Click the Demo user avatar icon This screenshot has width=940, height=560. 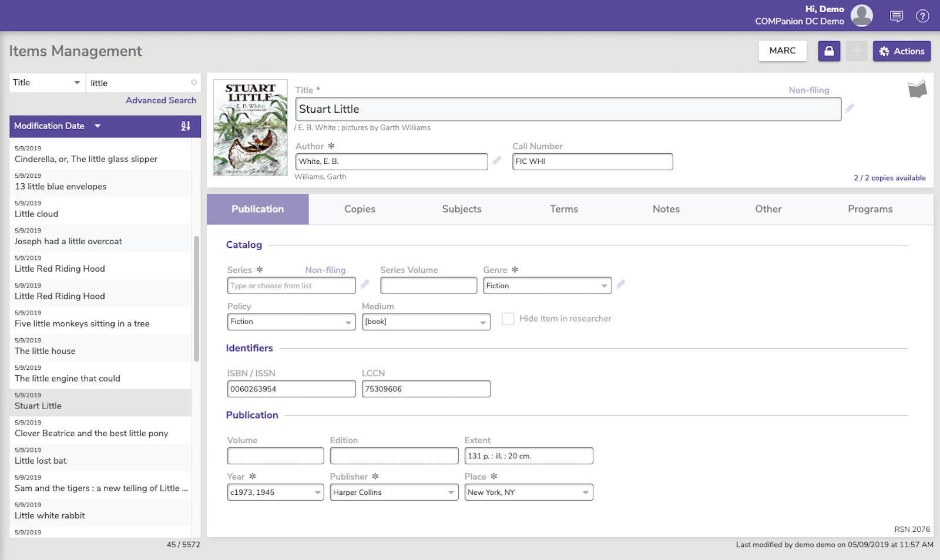click(861, 16)
